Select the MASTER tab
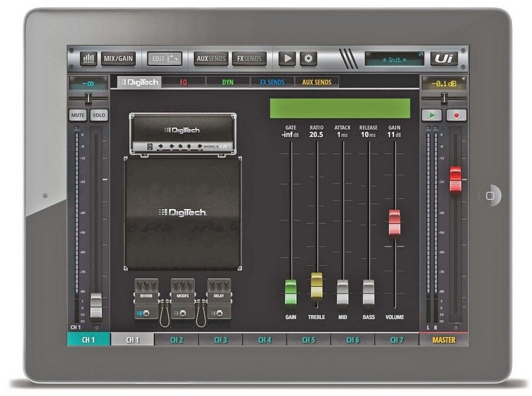532x396 pixels. click(x=444, y=340)
